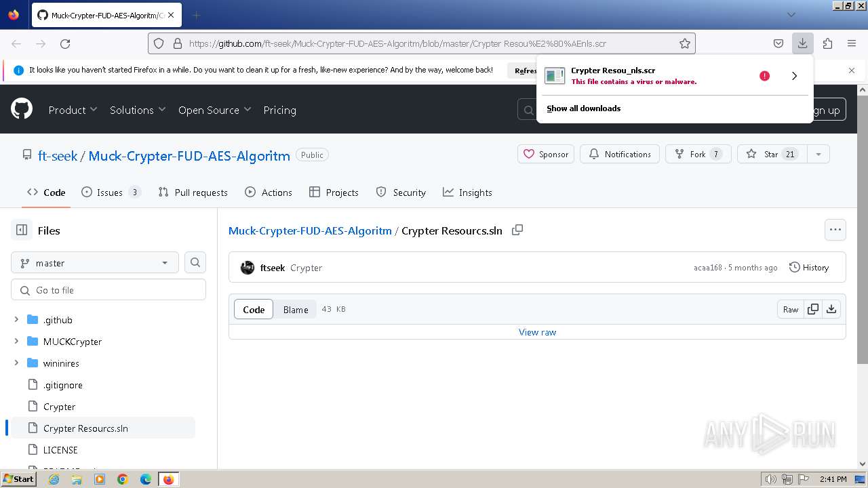Screen dimensions: 868x488
Task: Click the padlock site security icon
Action: pyautogui.click(x=178, y=43)
